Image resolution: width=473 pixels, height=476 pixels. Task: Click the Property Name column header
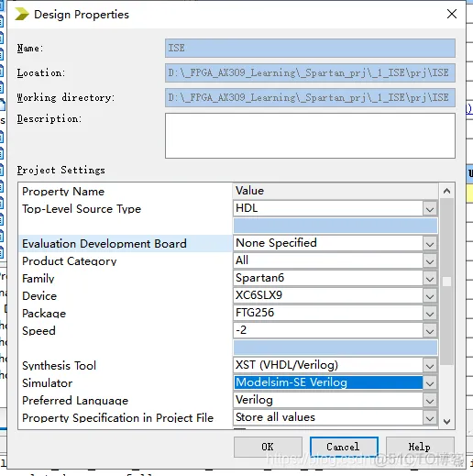63,192
